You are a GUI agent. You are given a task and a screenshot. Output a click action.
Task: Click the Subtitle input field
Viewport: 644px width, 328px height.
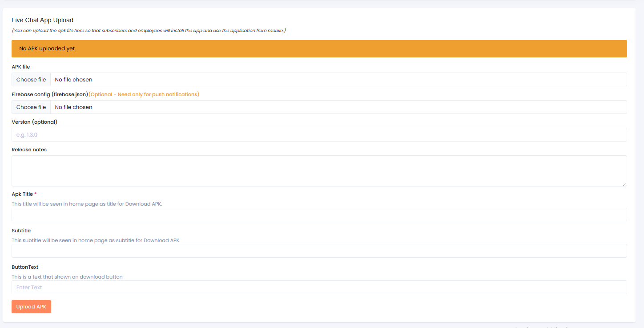click(x=319, y=251)
